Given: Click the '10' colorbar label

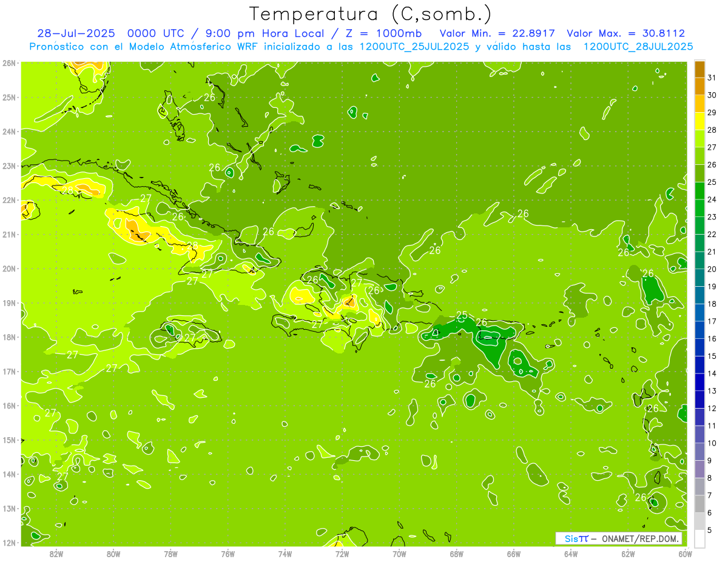Looking at the screenshot, I should pyautogui.click(x=712, y=443).
